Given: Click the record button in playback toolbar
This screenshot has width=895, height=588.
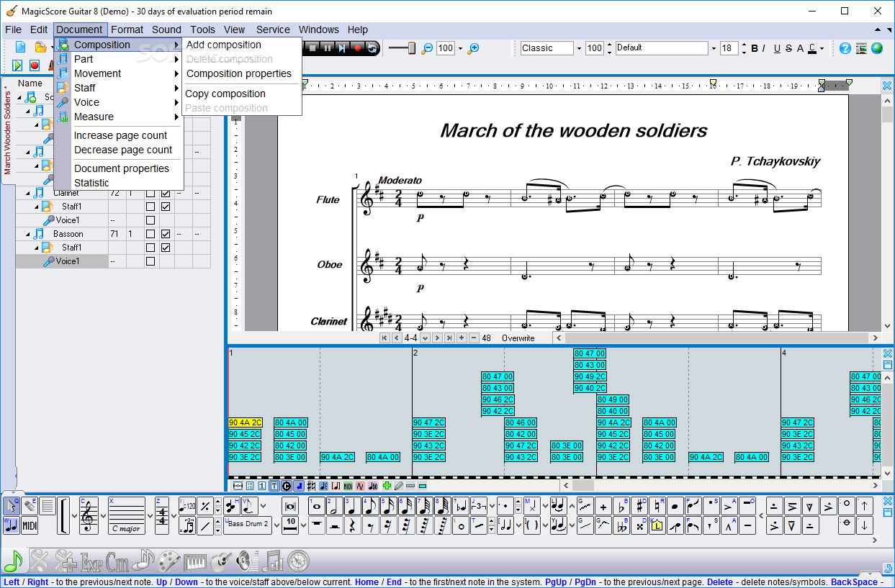Looking at the screenshot, I should tap(357, 48).
